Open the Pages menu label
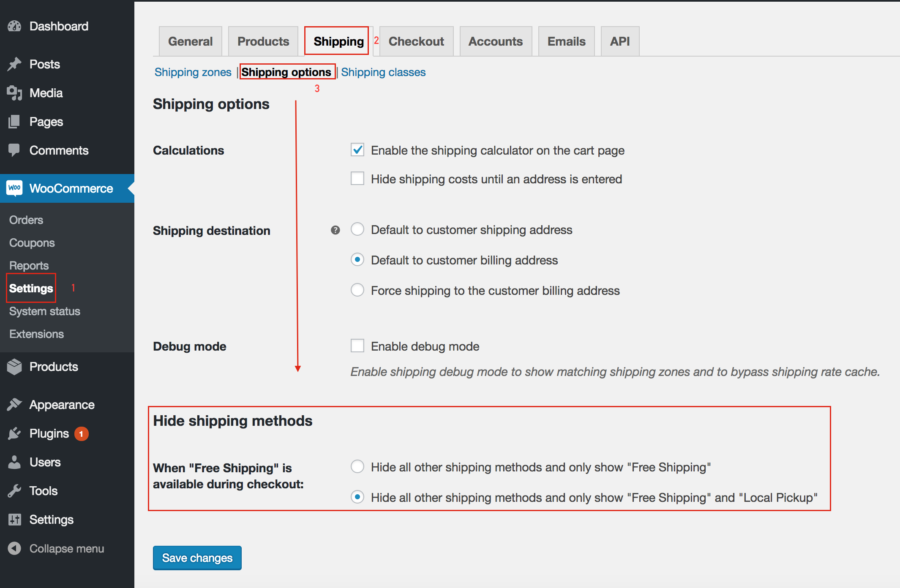Image resolution: width=900 pixels, height=588 pixels. click(46, 122)
